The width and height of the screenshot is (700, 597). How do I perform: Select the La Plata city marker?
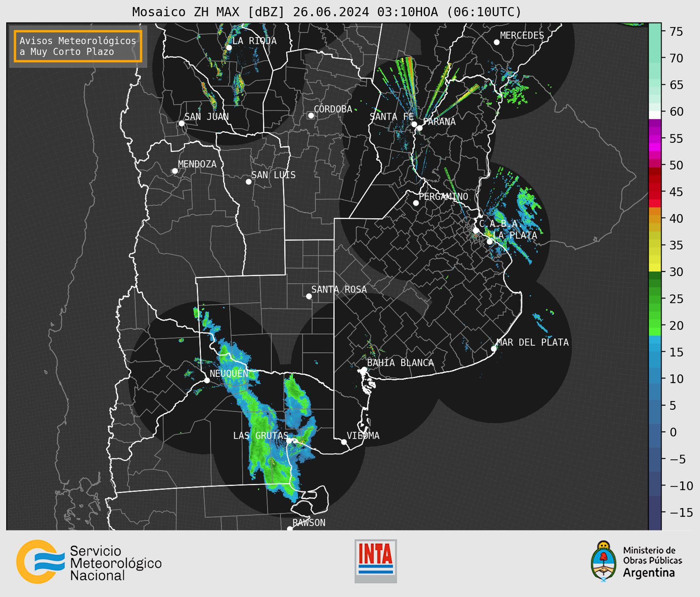pyautogui.click(x=490, y=242)
